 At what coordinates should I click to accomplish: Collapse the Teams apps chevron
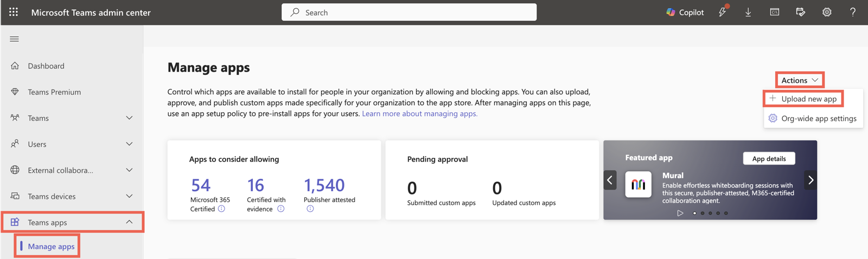(x=129, y=222)
